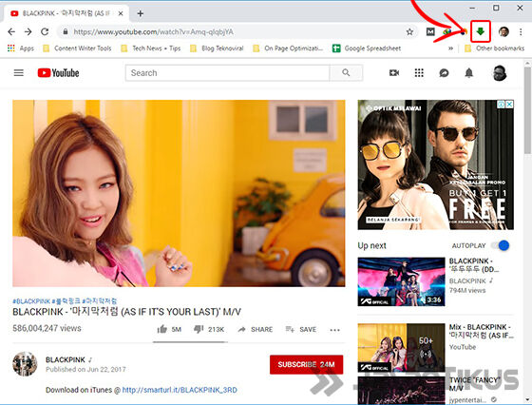Open the create video camera icon

coord(394,72)
